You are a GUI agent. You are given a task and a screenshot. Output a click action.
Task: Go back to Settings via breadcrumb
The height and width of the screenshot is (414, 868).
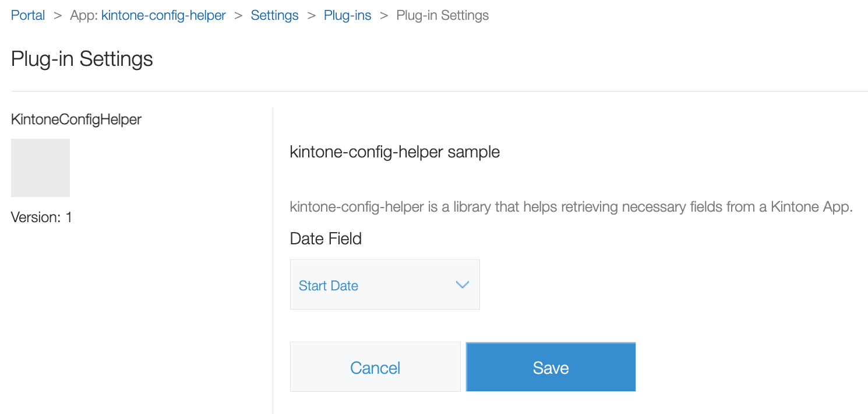click(x=274, y=16)
